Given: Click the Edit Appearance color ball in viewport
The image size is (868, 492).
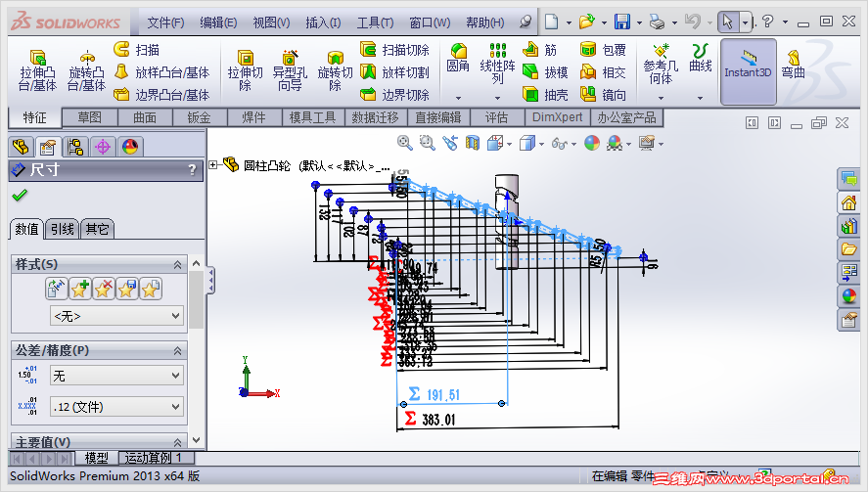Looking at the screenshot, I should coord(592,144).
